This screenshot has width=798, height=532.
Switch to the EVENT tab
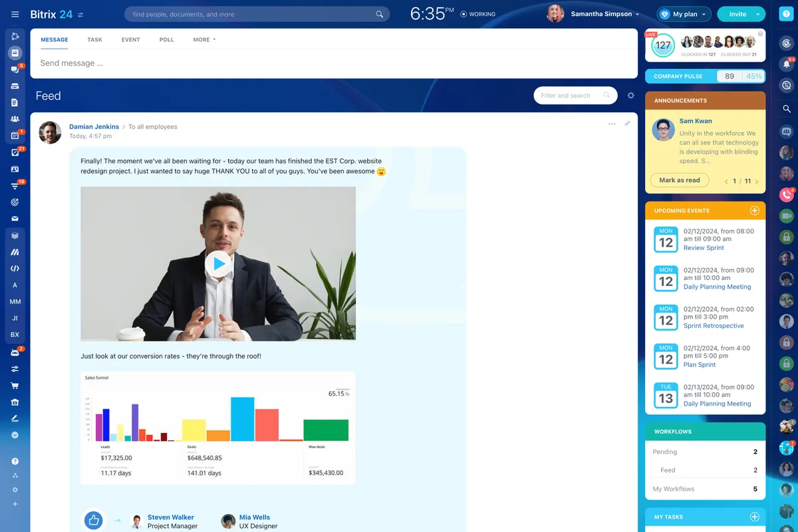tap(131, 40)
